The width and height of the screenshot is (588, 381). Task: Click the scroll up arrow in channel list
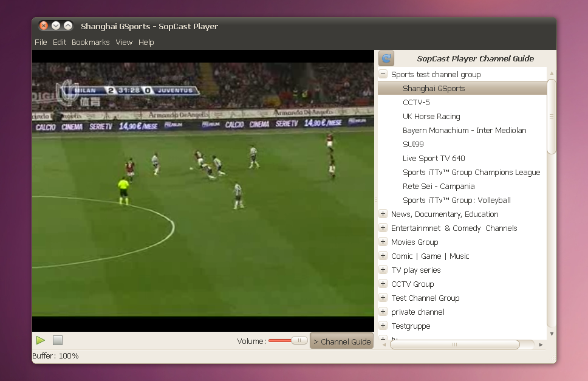point(552,73)
